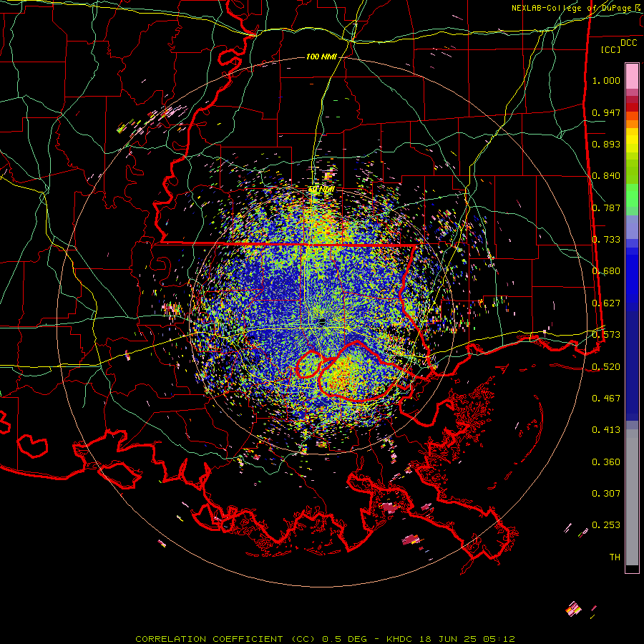Click the 0.733 legend value

pyautogui.click(x=606, y=240)
